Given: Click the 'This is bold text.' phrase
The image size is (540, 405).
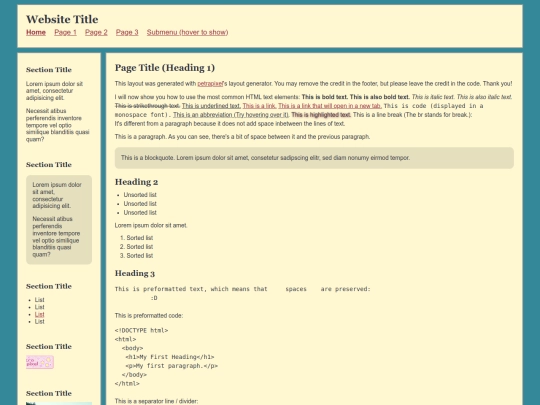Looking at the screenshot, I should [x=325, y=97].
